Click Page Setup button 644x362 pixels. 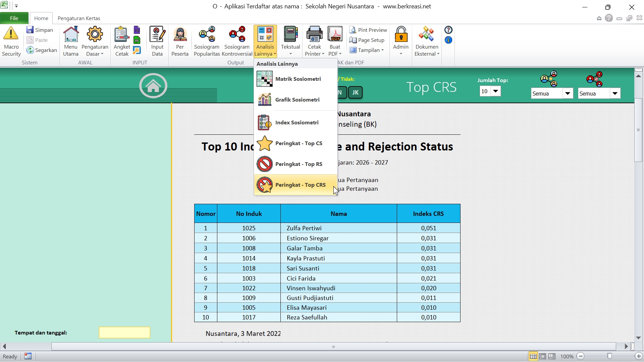pyautogui.click(x=367, y=40)
